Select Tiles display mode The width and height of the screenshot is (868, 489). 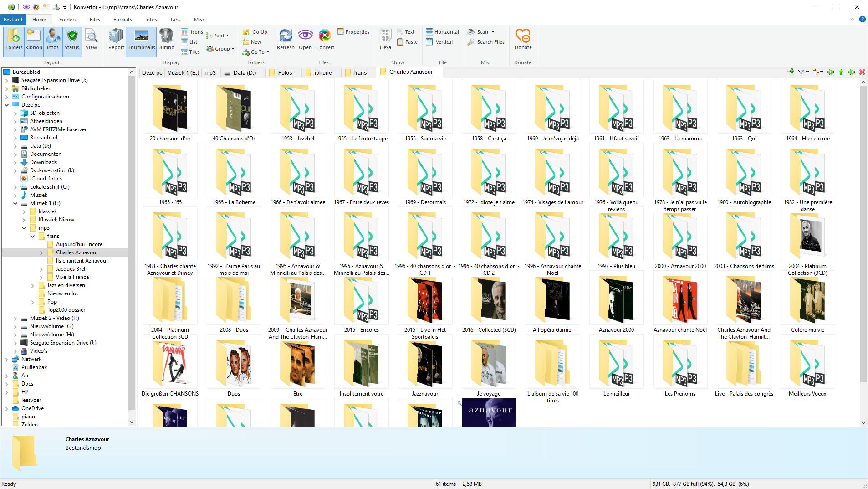click(x=190, y=52)
